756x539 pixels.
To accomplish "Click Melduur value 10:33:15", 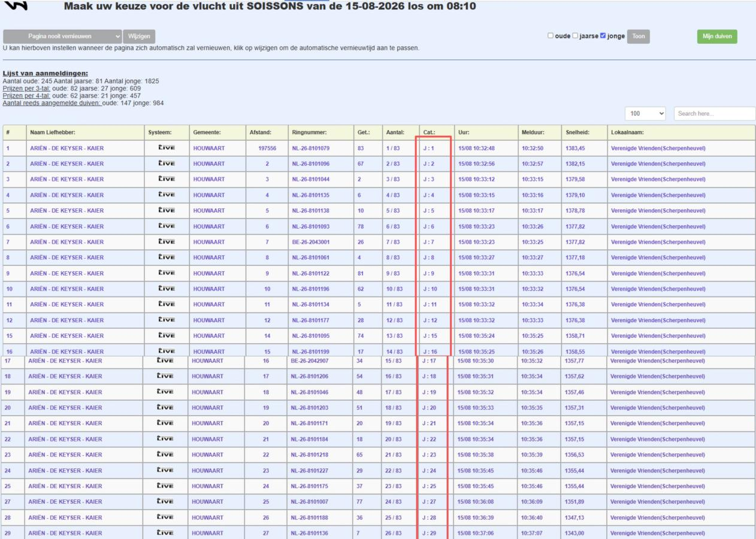I will tap(533, 179).
